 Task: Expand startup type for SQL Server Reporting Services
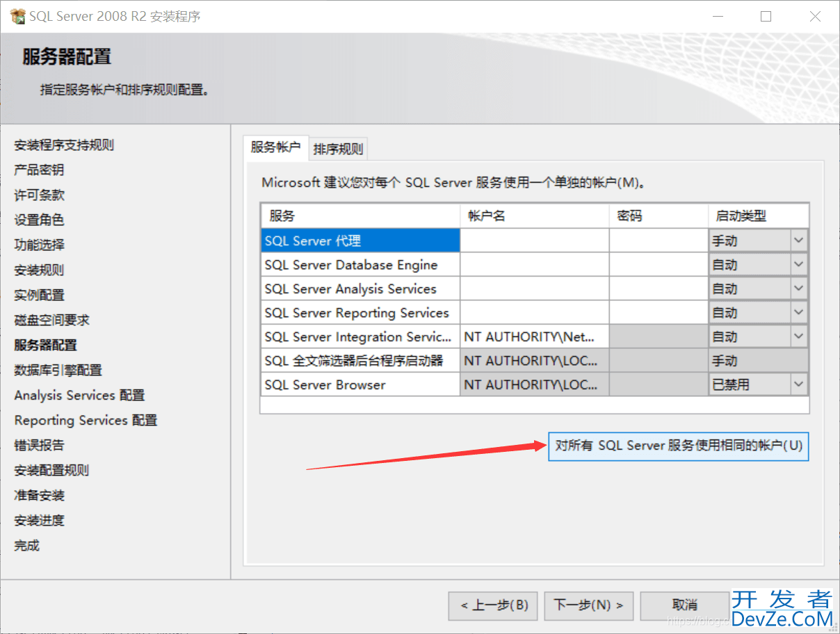(798, 313)
